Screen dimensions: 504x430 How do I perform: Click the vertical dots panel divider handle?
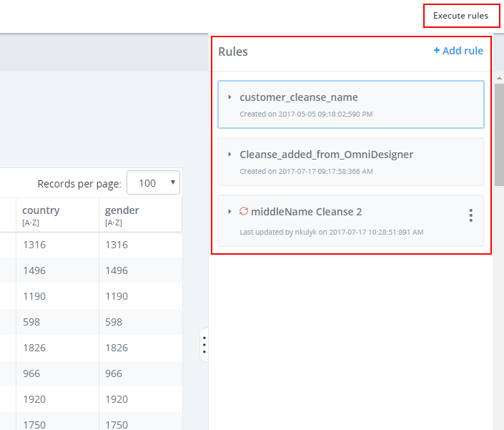click(x=204, y=345)
